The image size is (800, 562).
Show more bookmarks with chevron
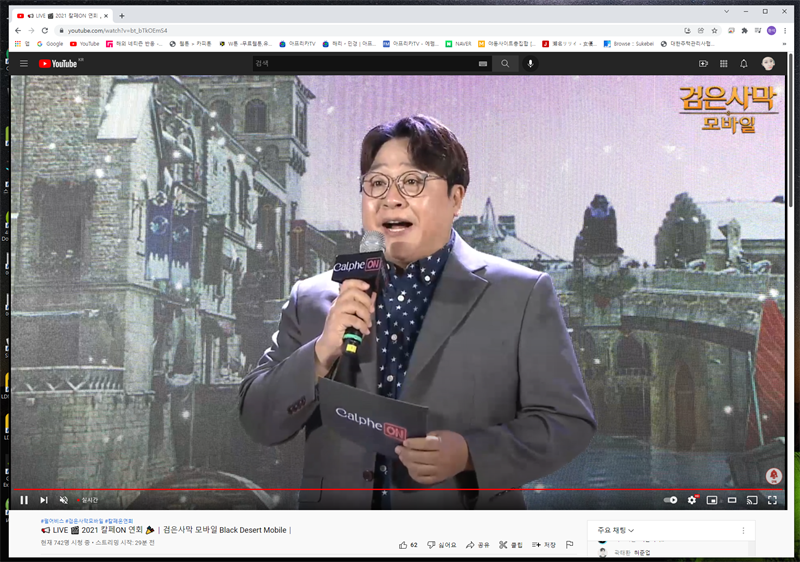coord(784,44)
